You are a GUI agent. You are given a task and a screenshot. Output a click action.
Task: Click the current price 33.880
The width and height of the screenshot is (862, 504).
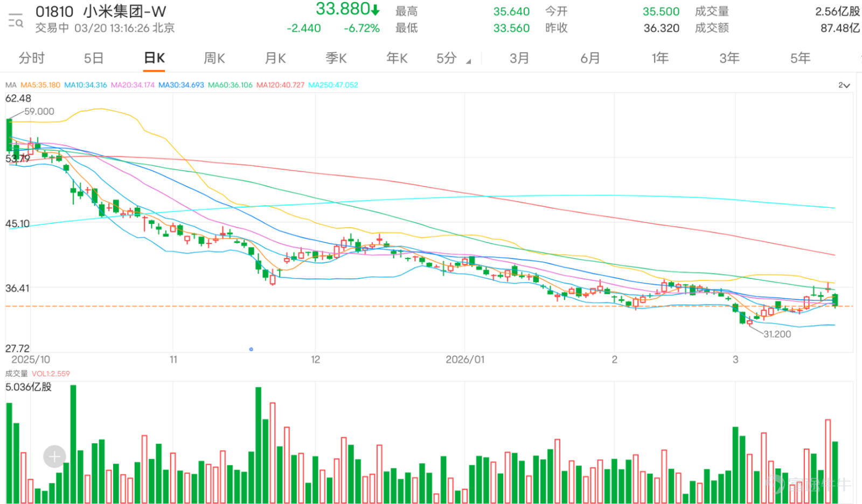[343, 9]
